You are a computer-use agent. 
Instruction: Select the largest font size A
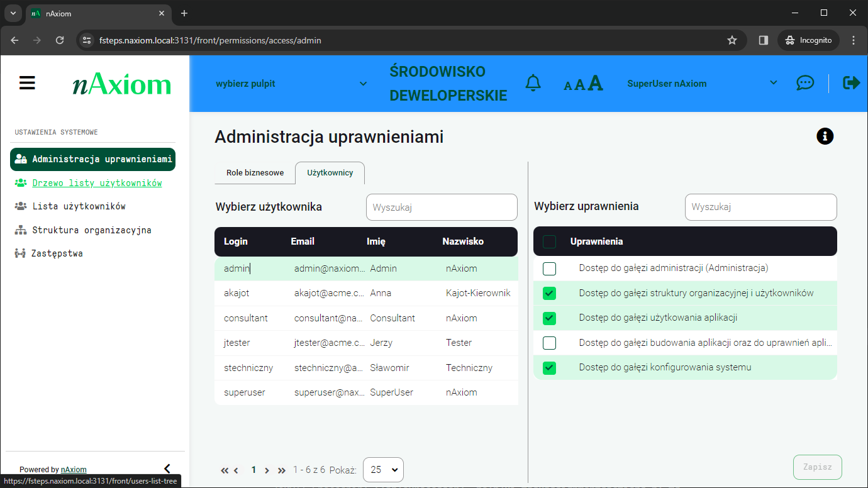pyautogui.click(x=595, y=83)
